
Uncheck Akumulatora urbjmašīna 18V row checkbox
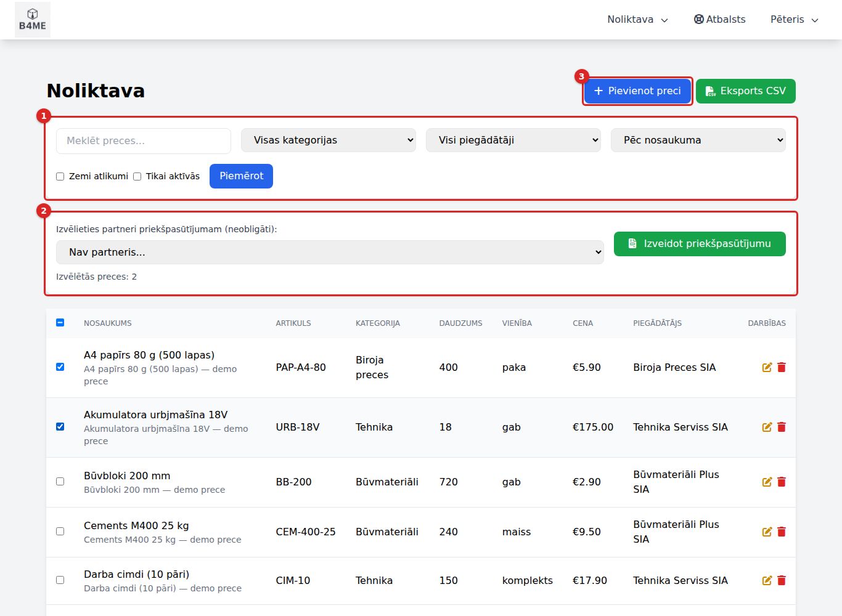[x=60, y=426]
